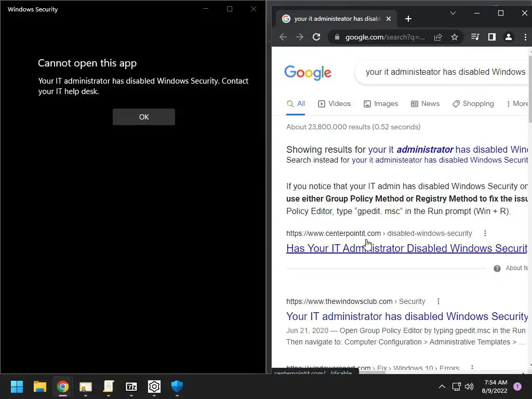Viewport: 532px width, 399px height.
Task: Go back in the Chrome browser
Action: tap(283, 37)
